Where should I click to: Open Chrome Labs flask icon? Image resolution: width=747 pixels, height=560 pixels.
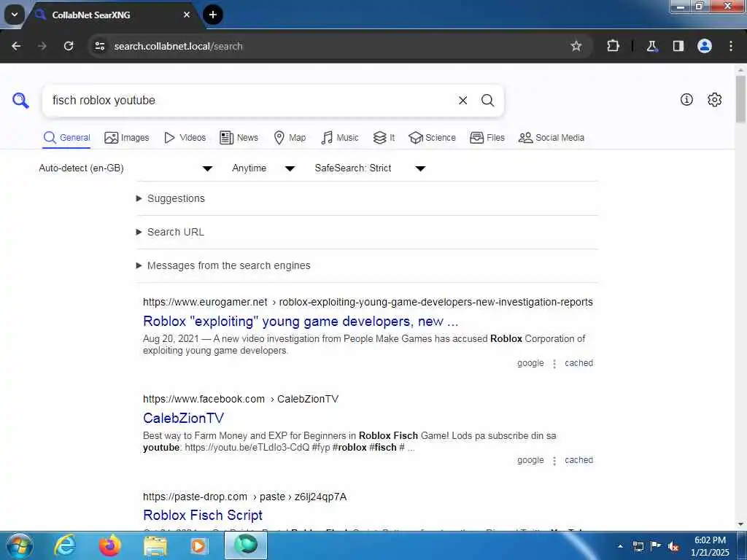(x=651, y=46)
